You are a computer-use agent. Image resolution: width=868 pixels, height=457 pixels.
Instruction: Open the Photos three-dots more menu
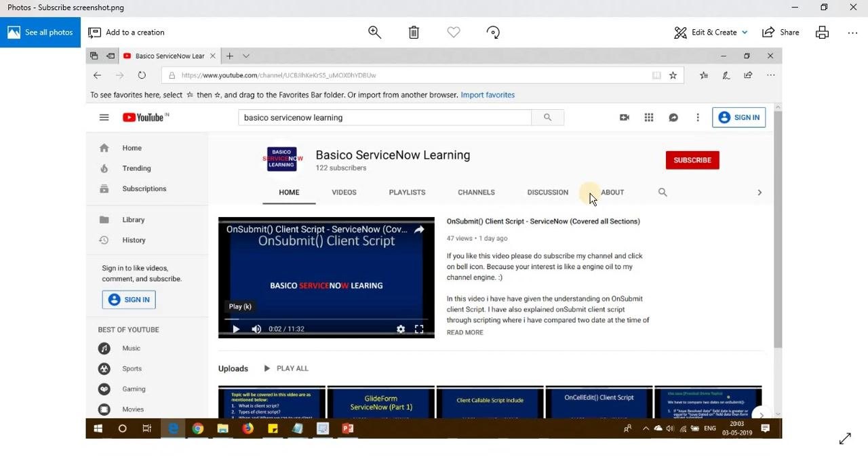(852, 32)
